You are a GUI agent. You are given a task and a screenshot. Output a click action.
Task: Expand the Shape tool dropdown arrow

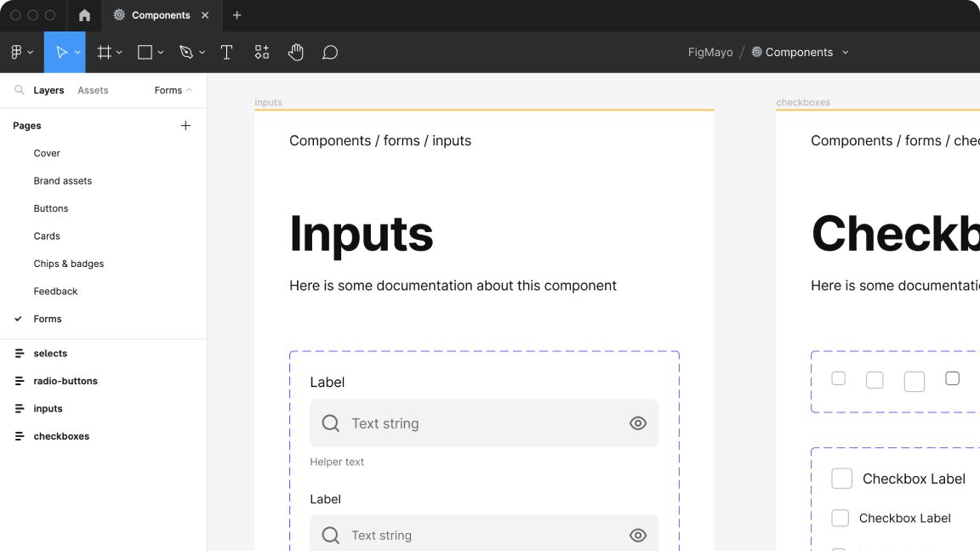pyautogui.click(x=161, y=52)
